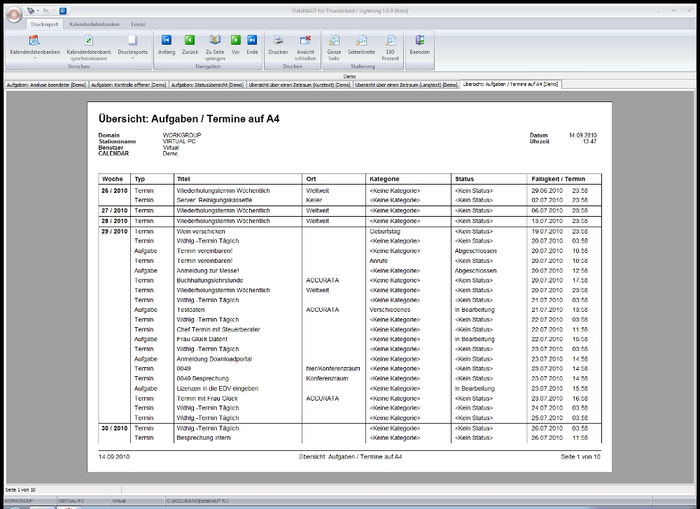Click the report title heading
The height and width of the screenshot is (509, 700).
pos(189,119)
